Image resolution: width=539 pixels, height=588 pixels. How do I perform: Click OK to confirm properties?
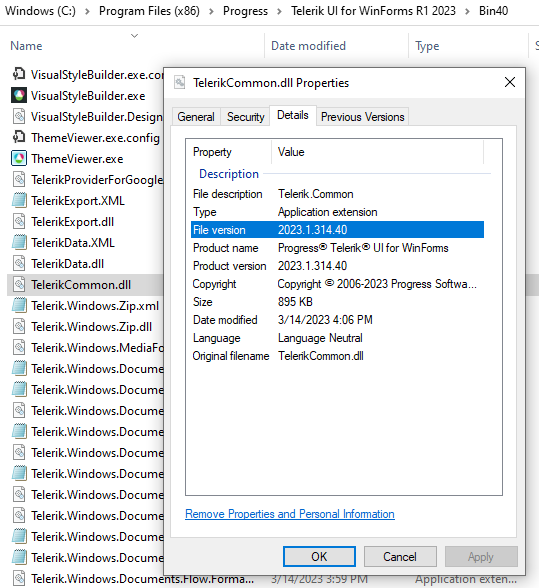point(319,556)
